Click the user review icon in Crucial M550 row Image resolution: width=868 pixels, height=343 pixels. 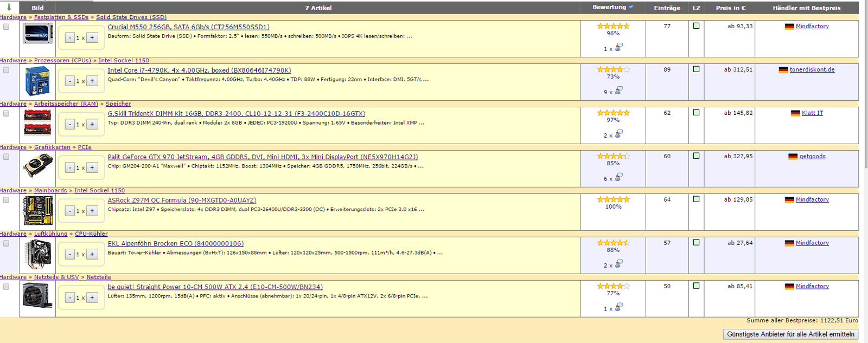(618, 47)
